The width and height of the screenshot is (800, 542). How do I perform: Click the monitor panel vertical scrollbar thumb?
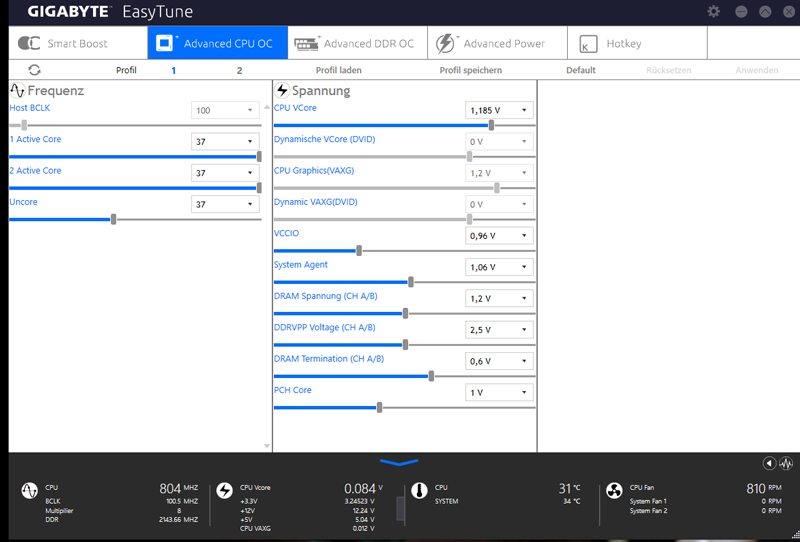400,508
